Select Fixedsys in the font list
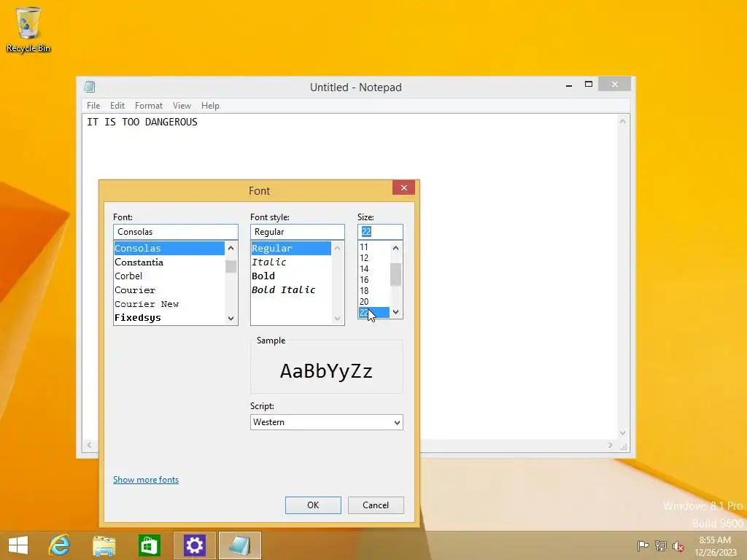This screenshot has height=560, width=747. coord(169,318)
